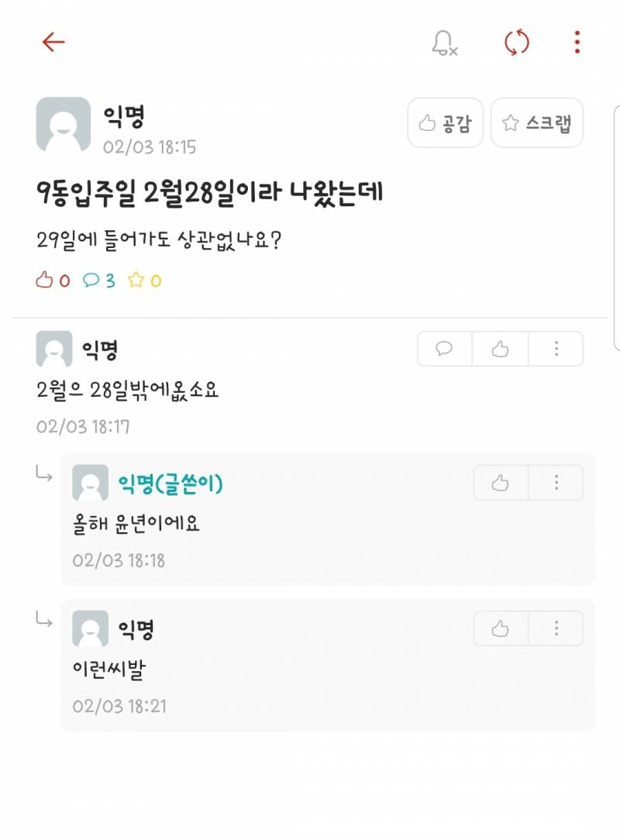Refresh the post with the reload icon
The width and height of the screenshot is (620, 840).
[516, 43]
